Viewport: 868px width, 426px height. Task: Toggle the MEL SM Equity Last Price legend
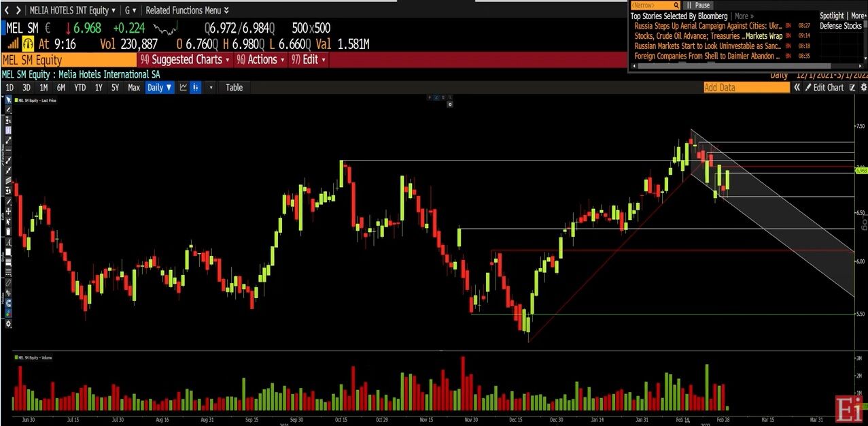coord(36,100)
